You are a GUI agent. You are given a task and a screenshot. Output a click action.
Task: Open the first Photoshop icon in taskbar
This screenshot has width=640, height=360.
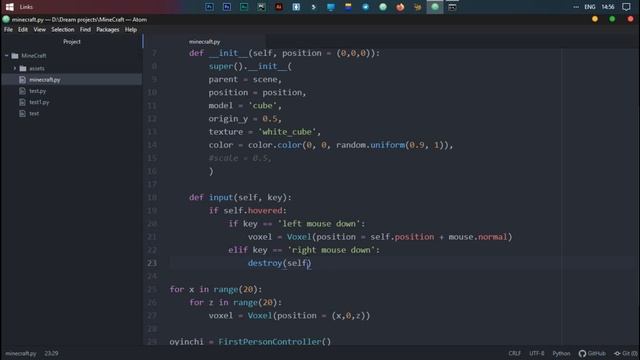[x=209, y=7]
